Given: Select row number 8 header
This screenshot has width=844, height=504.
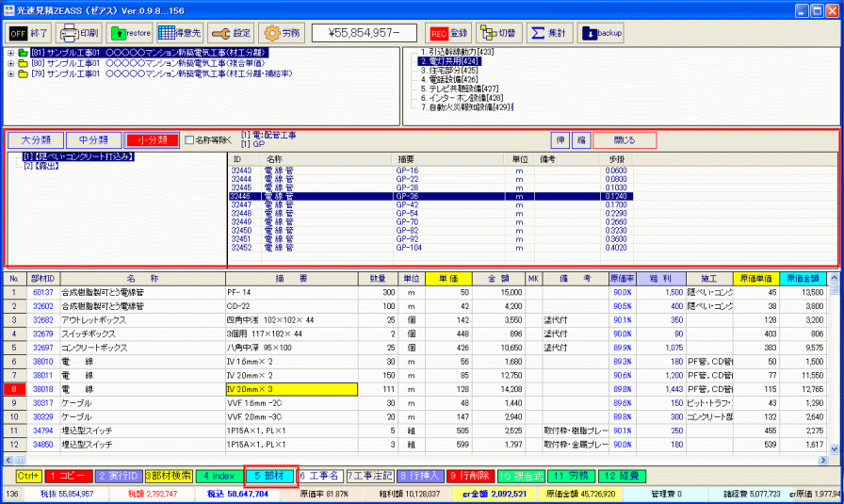Looking at the screenshot, I should pyautogui.click(x=14, y=389).
